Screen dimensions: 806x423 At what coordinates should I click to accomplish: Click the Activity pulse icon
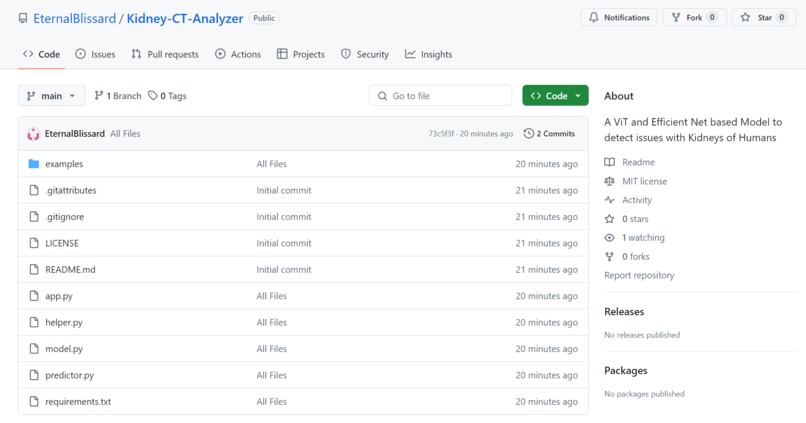pyautogui.click(x=610, y=200)
